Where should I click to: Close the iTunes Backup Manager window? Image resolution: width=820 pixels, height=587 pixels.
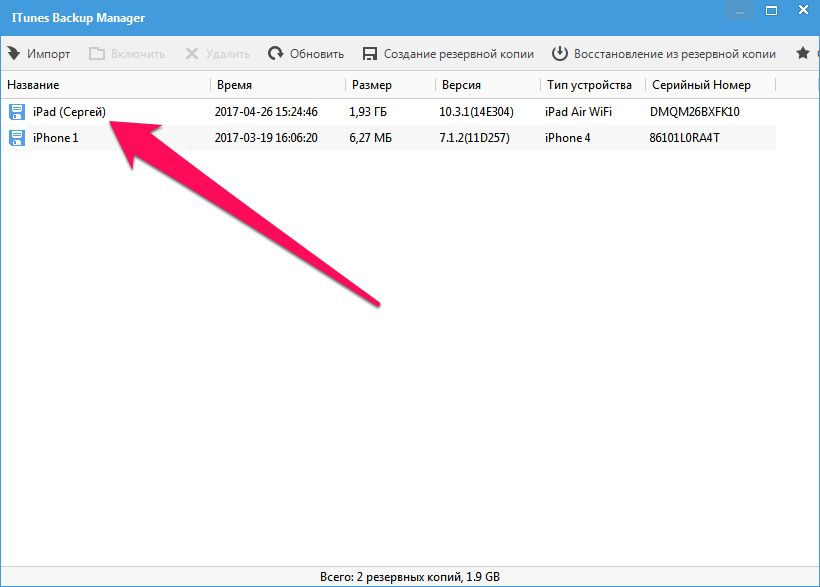(804, 10)
